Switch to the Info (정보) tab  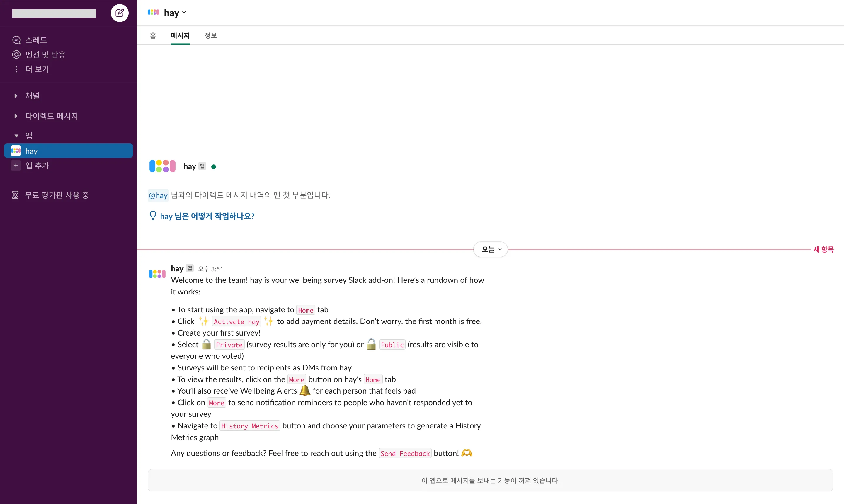[x=211, y=35]
